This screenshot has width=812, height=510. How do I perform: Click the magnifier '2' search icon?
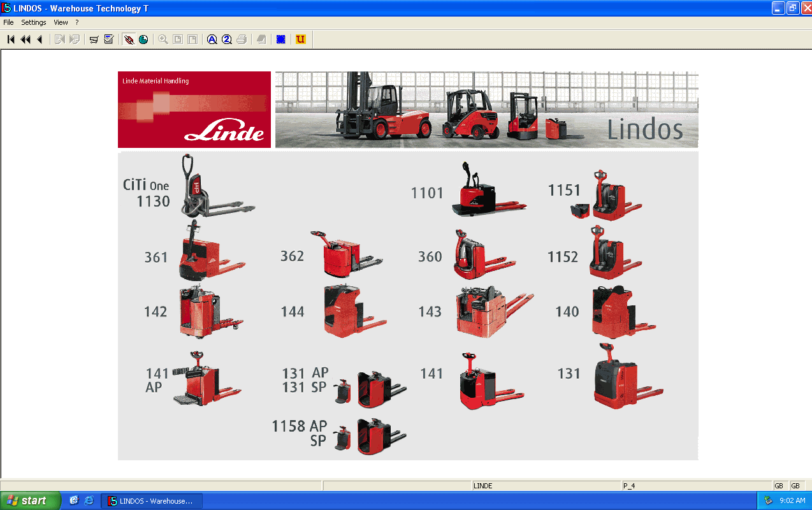(x=227, y=40)
